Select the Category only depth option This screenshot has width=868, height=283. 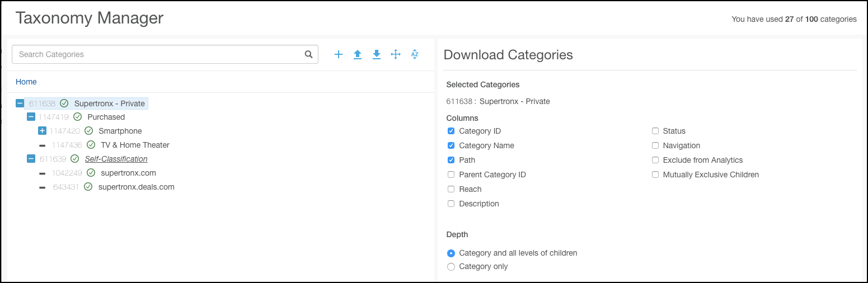click(451, 267)
